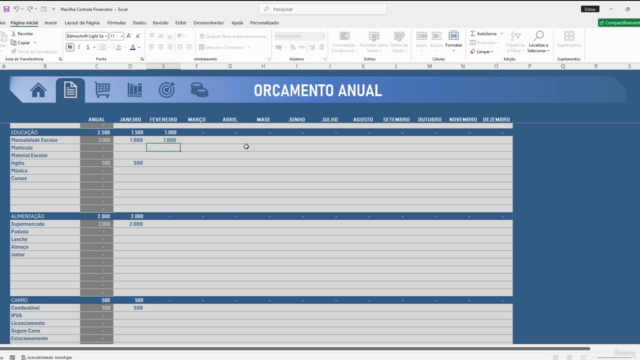Click the Compartilhamento share button
This screenshot has height=360, width=640.
tap(619, 23)
